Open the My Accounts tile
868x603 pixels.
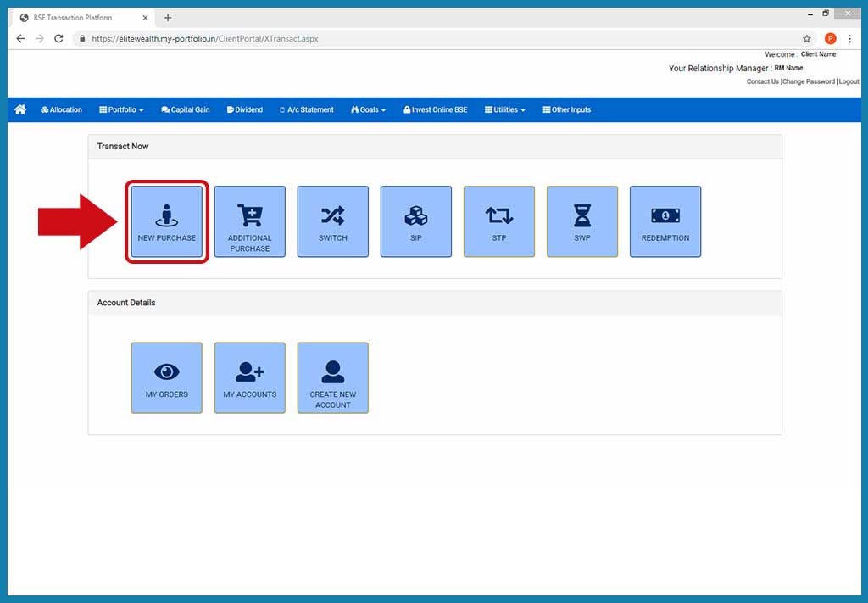(250, 377)
